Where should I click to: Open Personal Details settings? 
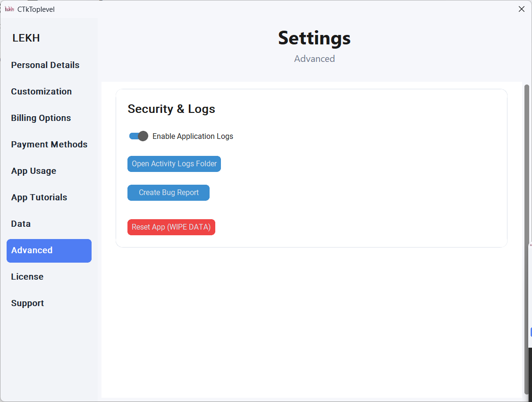click(x=45, y=65)
